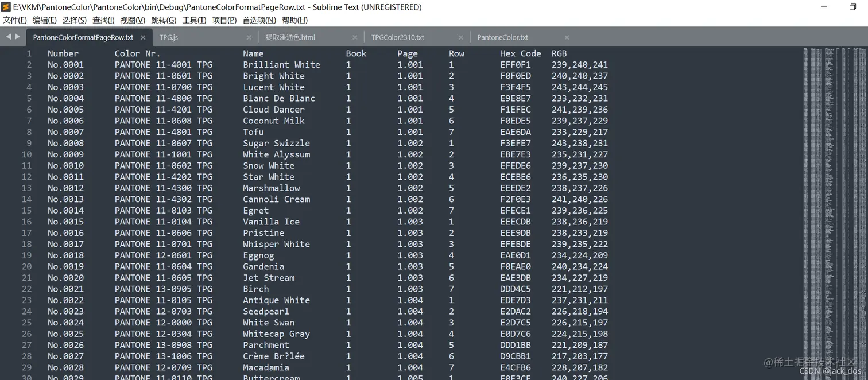Open the 帮助(H) menu
The image size is (868, 380).
pos(294,20)
